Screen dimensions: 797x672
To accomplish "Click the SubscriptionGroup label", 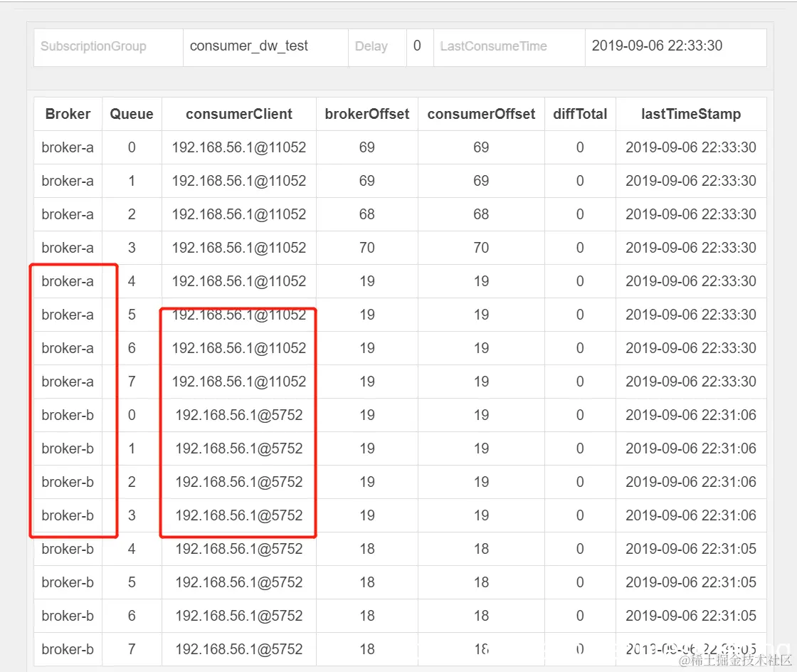I will tap(93, 46).
